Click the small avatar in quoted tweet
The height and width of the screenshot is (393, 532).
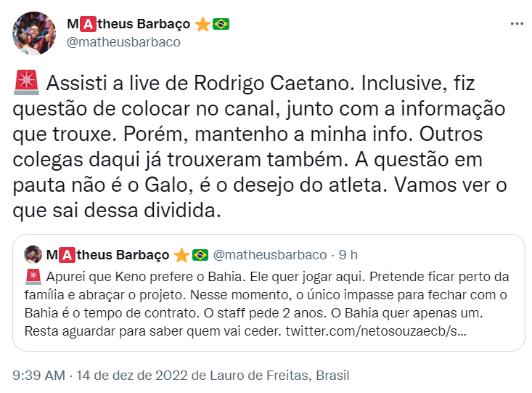click(33, 254)
